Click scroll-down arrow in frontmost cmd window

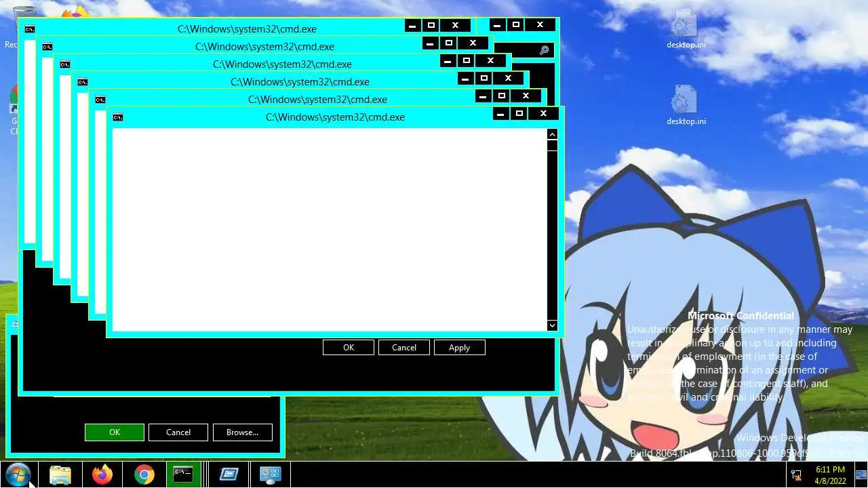552,325
